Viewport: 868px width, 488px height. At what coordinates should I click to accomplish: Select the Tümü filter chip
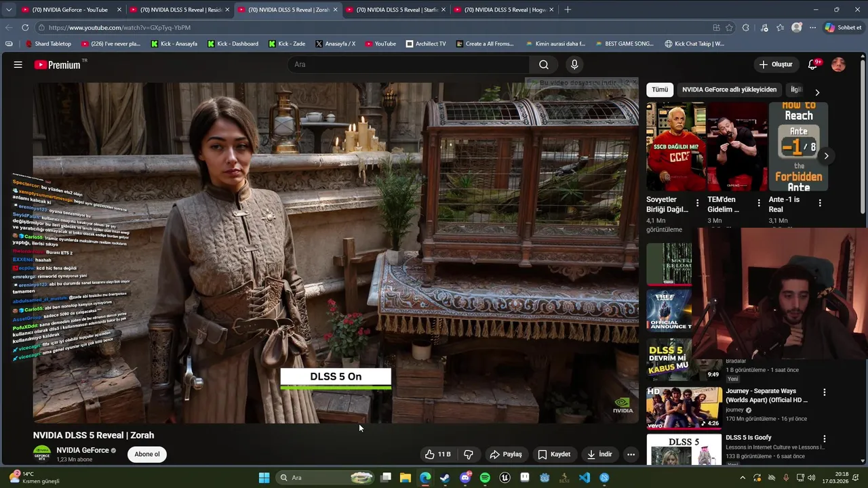(660, 89)
